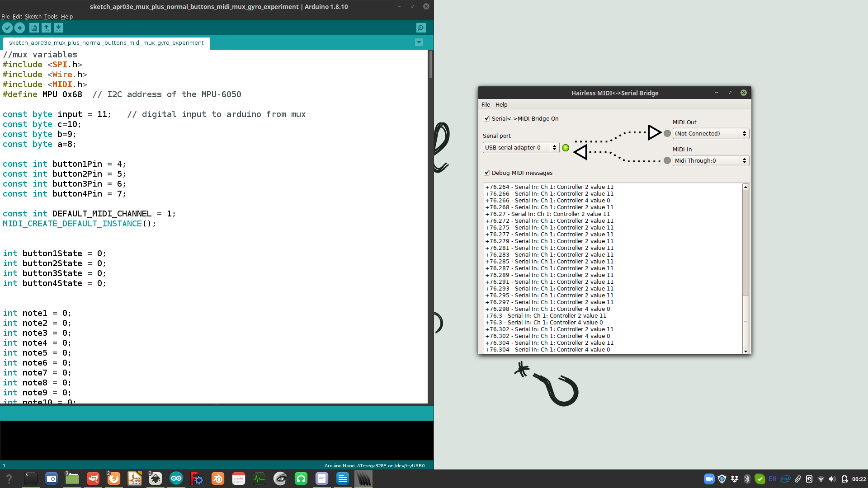Open a sketch with the Open arrow icon
The width and height of the screenshot is (868, 488).
tap(46, 28)
